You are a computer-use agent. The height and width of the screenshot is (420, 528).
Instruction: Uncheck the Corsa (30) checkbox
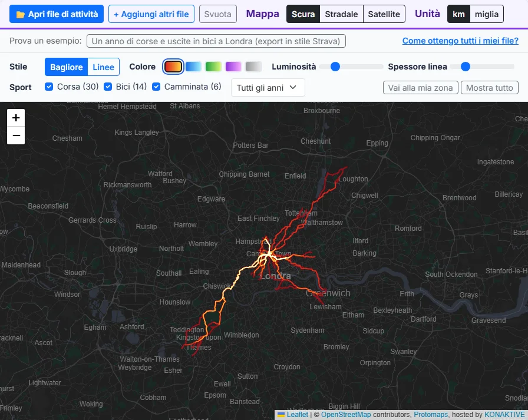pyautogui.click(x=49, y=87)
